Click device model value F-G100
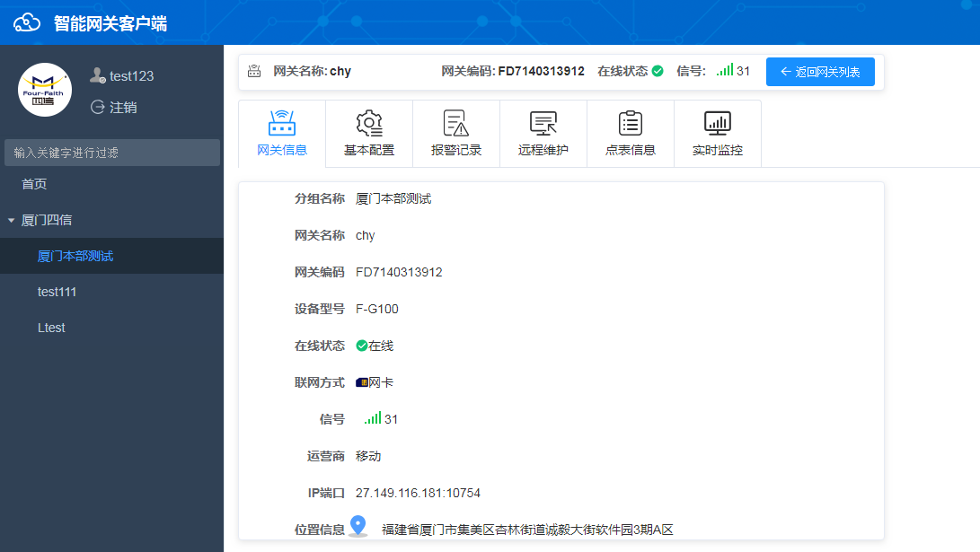The image size is (980, 552). (x=377, y=309)
